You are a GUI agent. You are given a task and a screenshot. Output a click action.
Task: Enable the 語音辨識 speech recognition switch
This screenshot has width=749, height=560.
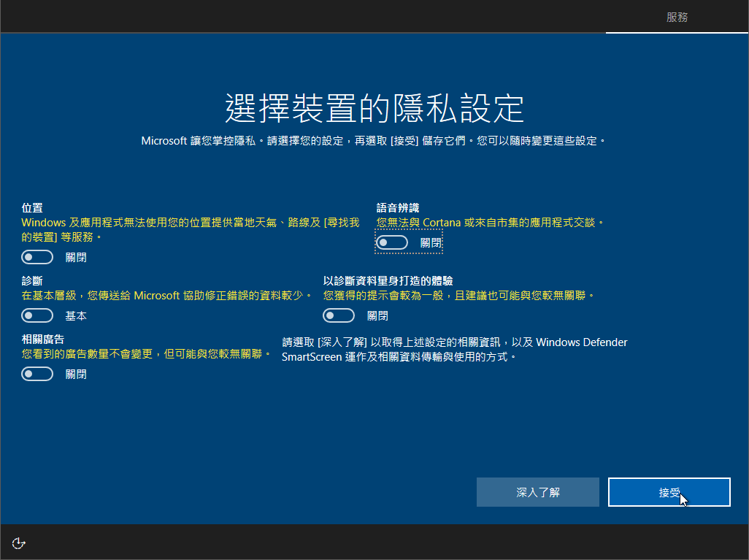[392, 242]
